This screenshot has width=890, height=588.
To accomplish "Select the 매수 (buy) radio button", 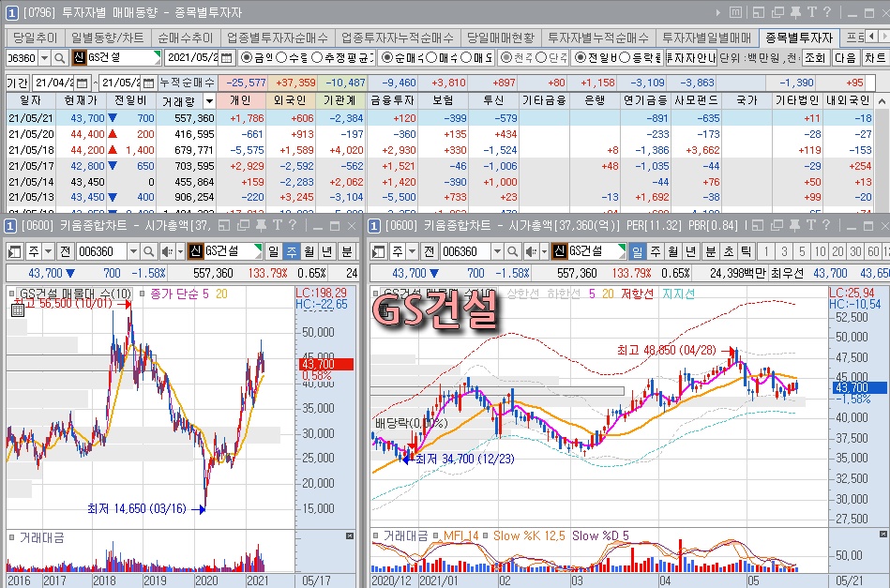I will coord(431,58).
